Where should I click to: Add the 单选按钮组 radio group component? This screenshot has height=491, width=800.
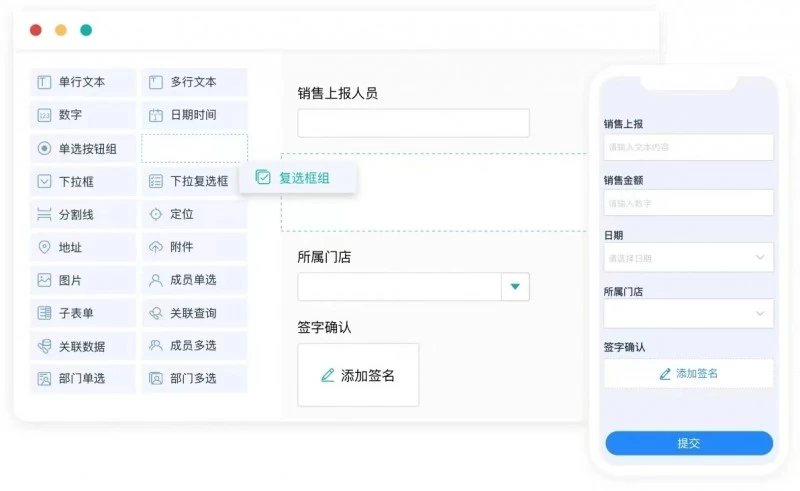click(x=82, y=149)
